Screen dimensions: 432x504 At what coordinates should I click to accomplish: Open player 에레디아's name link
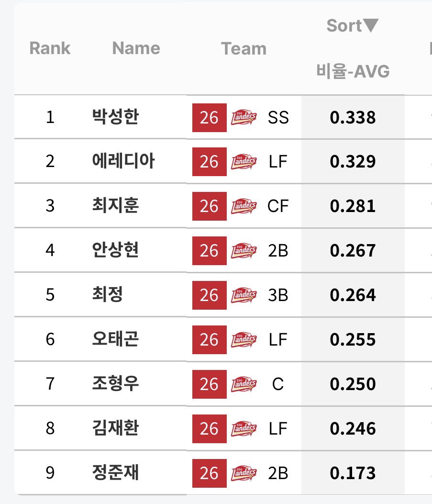[123, 161]
